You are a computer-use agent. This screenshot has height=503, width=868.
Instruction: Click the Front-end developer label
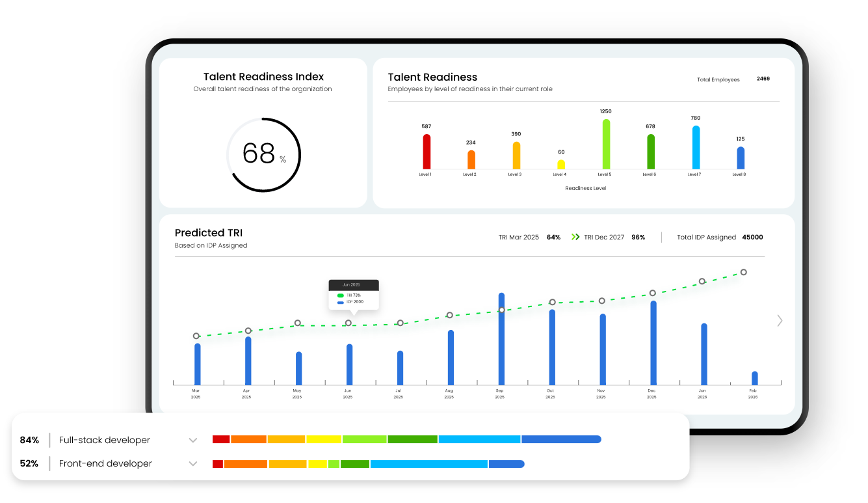pyautogui.click(x=105, y=464)
